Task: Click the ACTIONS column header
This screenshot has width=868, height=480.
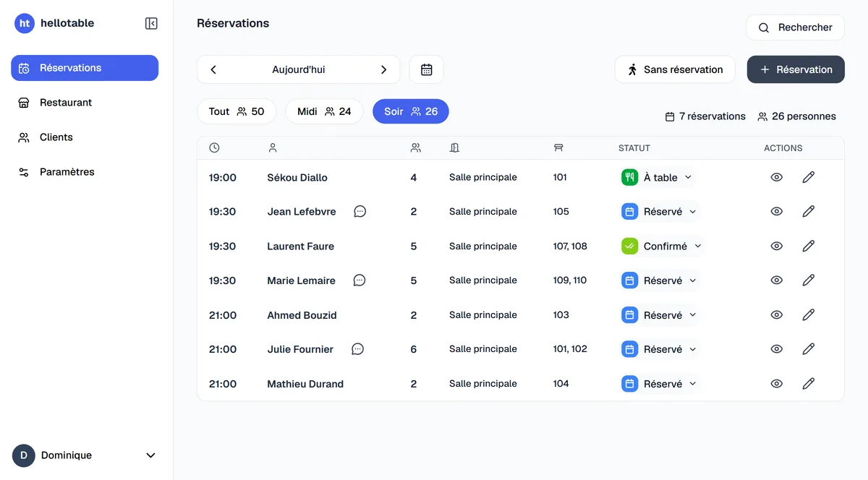Action: click(783, 147)
